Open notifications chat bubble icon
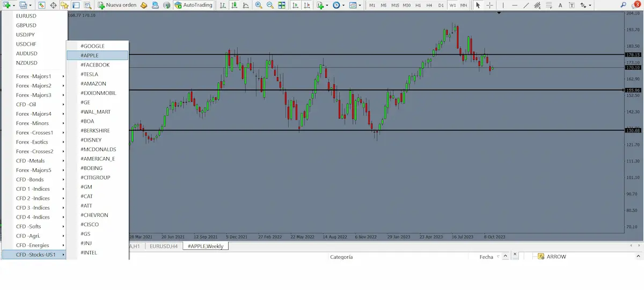 coord(636,5)
